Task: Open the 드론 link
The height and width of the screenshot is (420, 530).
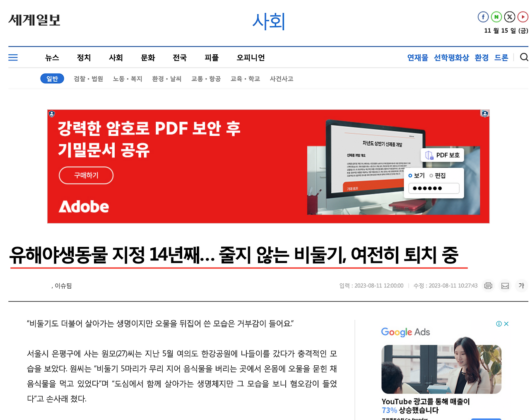Action: pyautogui.click(x=501, y=58)
